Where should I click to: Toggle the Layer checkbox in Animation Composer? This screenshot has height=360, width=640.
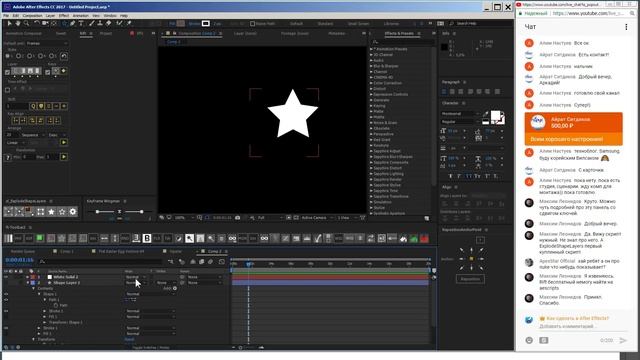tap(7, 72)
